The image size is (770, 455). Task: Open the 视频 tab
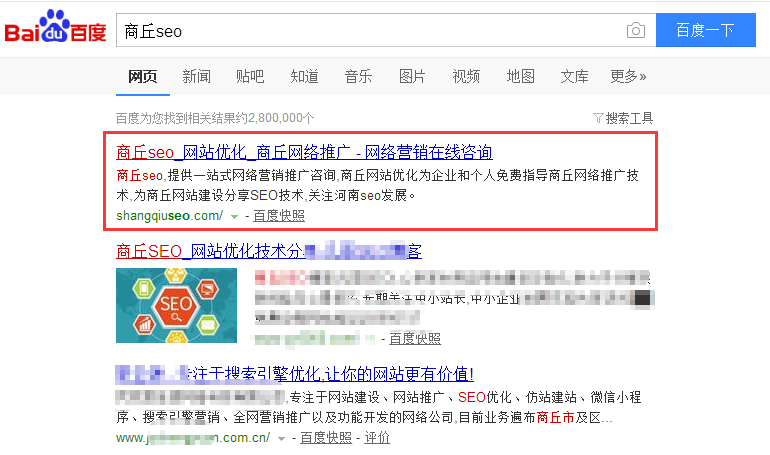(466, 76)
